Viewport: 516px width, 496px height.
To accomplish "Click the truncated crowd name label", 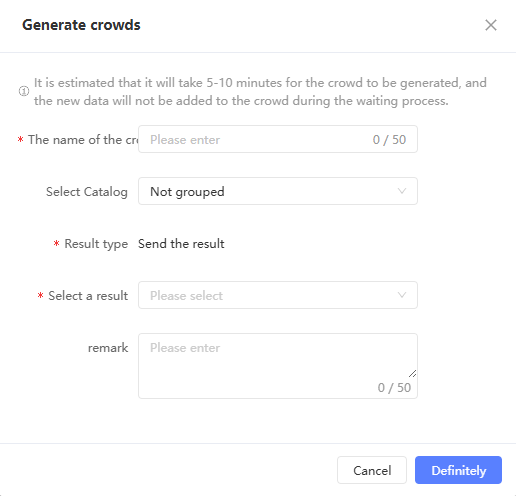I will (x=83, y=140).
